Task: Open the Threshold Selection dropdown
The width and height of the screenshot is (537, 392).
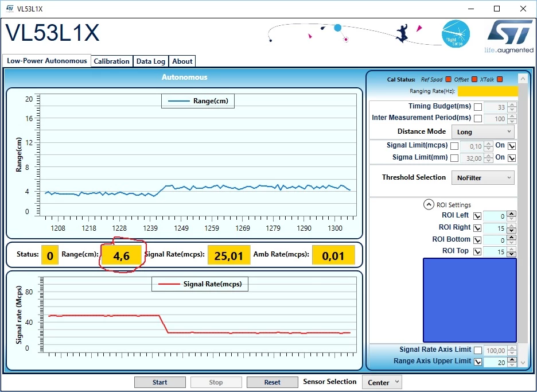Action: (x=483, y=178)
